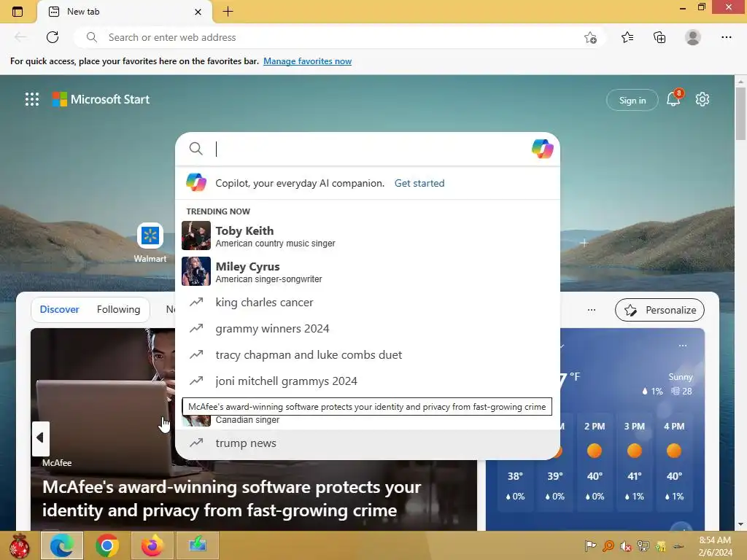The image size is (747, 560).
Task: Open McAfee award-winning software headline
Action: coord(231,499)
